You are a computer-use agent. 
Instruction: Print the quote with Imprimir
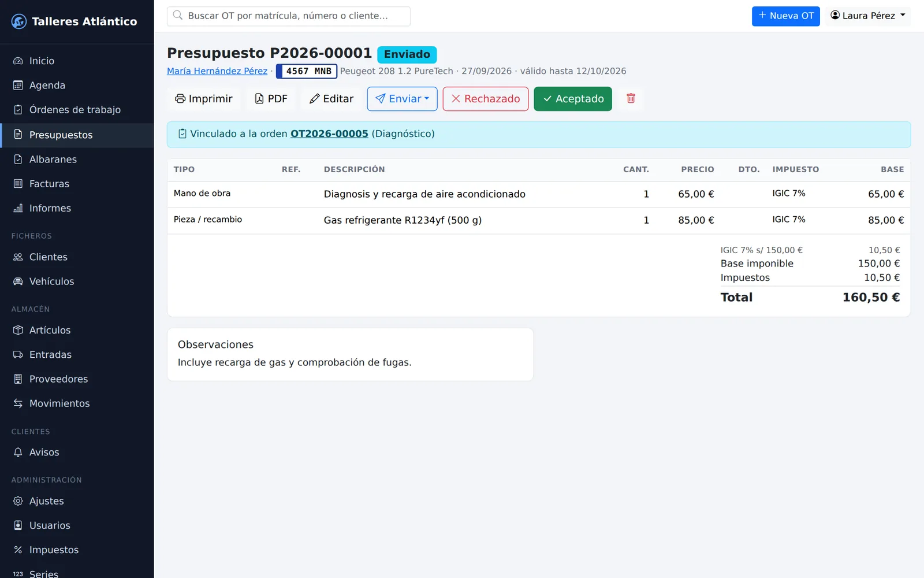204,99
